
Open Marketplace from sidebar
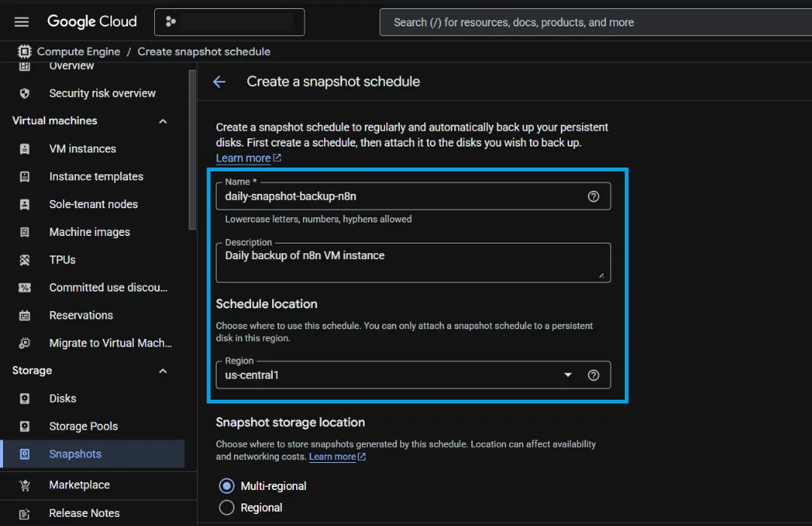[x=80, y=485]
